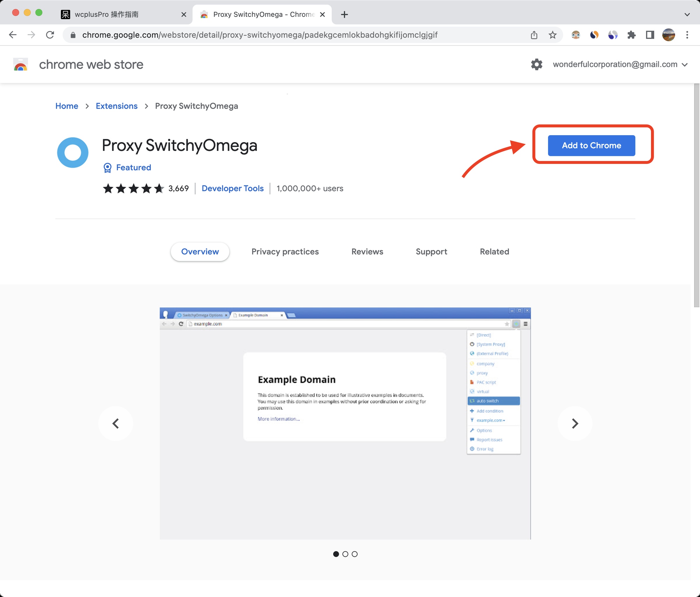The image size is (700, 597).
Task: Click the 3,669 ratings count
Action: click(178, 188)
